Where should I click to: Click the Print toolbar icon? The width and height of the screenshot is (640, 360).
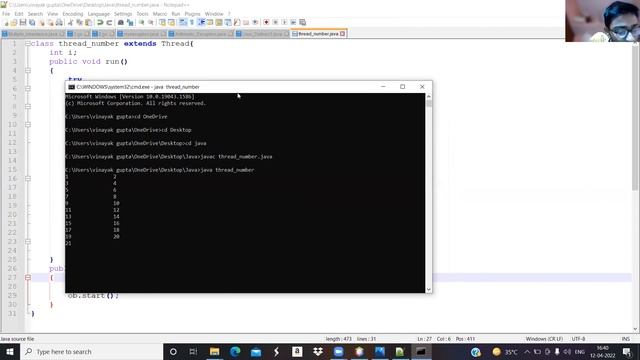(x=59, y=22)
